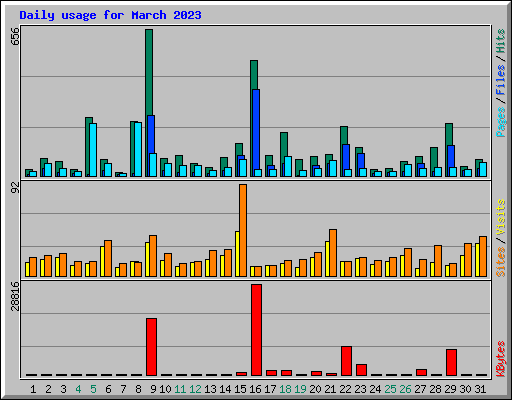Viewport: 512px width, 400px height.
Task: Click the 656 hits axis label
Action: click(x=15, y=36)
